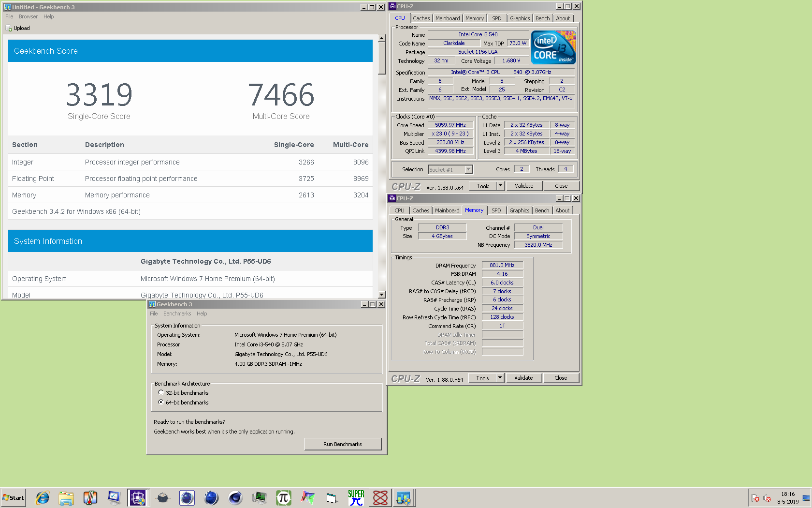The width and height of the screenshot is (812, 508).
Task: Switch to Graphics tab in lower CPU-Z
Action: click(519, 210)
